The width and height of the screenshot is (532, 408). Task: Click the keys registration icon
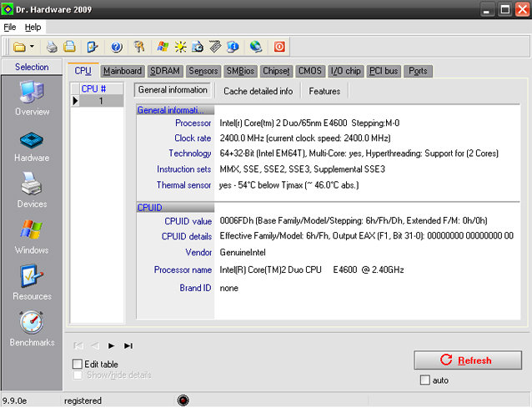coord(139,47)
